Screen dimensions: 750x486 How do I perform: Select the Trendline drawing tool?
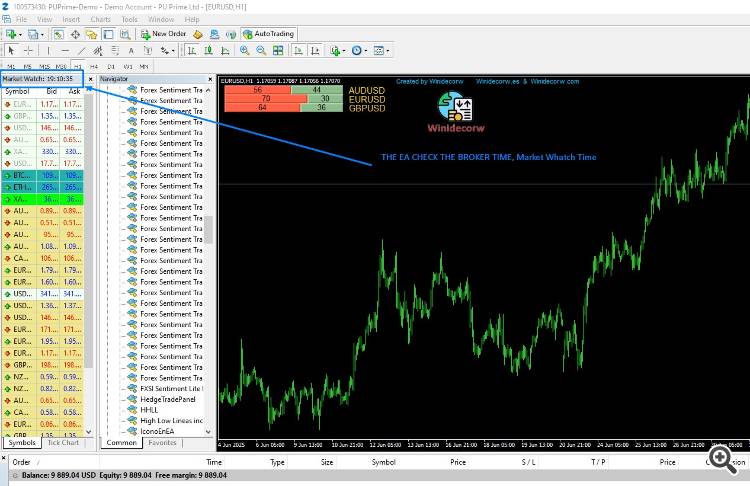(82, 50)
